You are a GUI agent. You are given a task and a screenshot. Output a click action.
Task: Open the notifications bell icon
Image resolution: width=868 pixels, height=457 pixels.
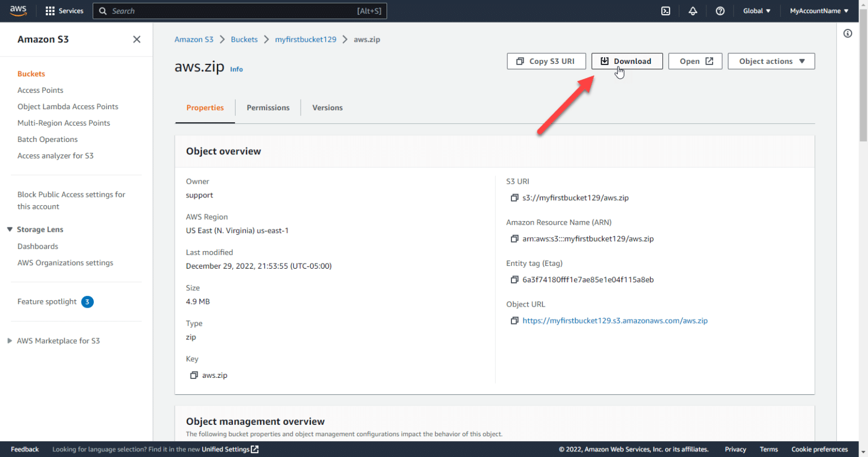pos(693,11)
